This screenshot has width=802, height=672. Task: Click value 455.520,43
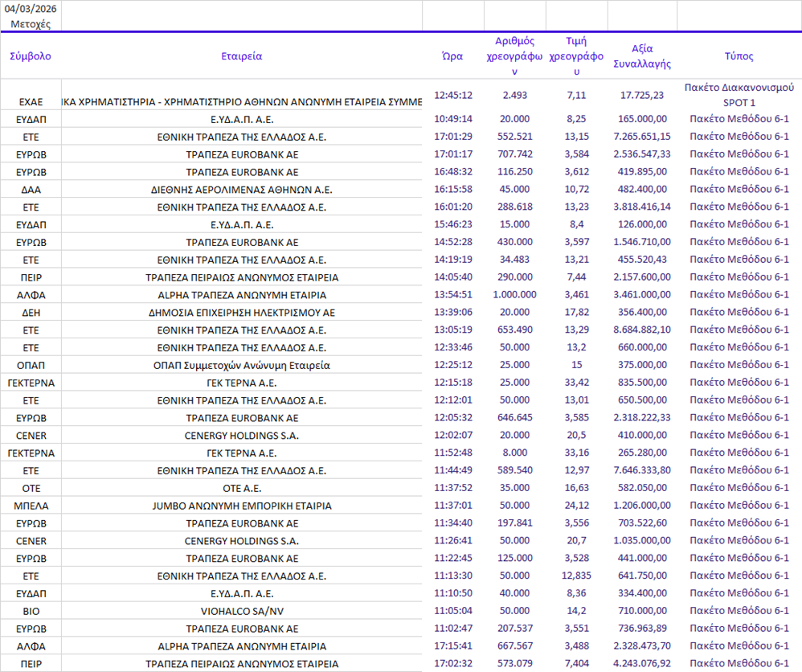tap(642, 260)
